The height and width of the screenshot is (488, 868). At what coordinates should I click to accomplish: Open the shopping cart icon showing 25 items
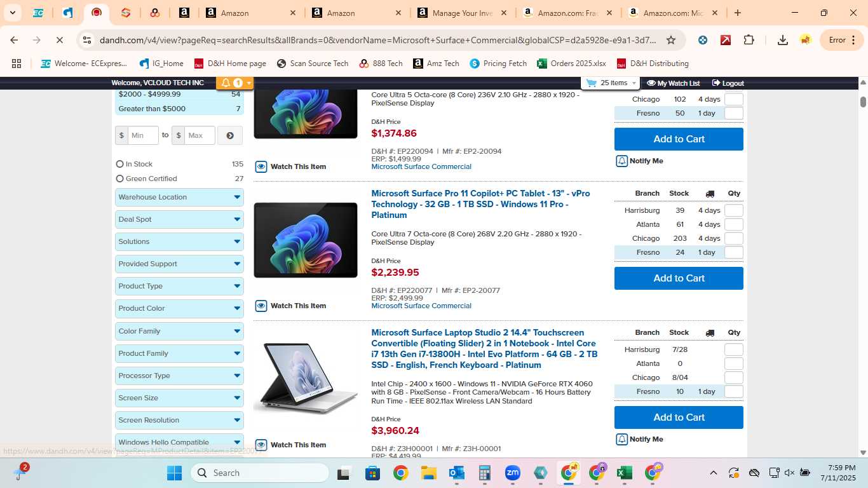pyautogui.click(x=592, y=83)
